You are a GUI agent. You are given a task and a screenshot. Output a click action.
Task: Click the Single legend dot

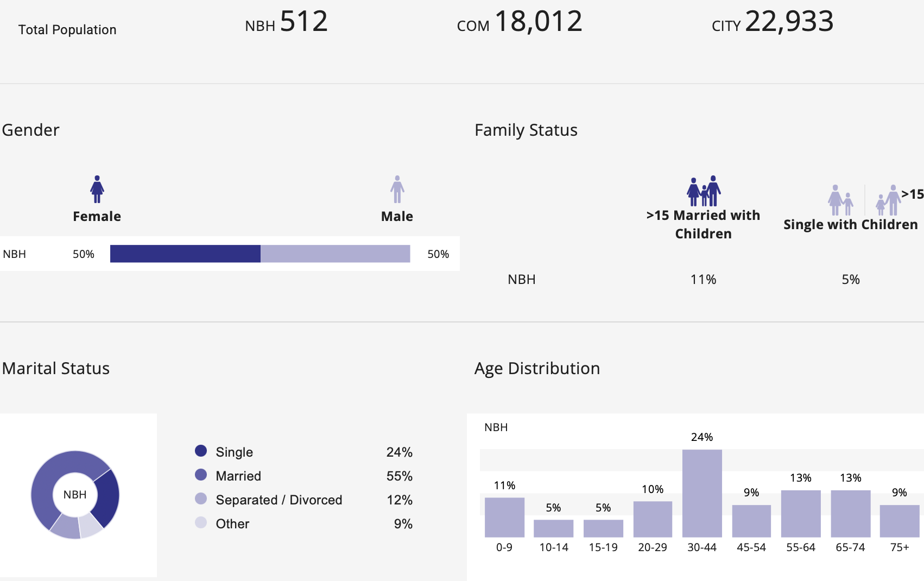point(201,451)
